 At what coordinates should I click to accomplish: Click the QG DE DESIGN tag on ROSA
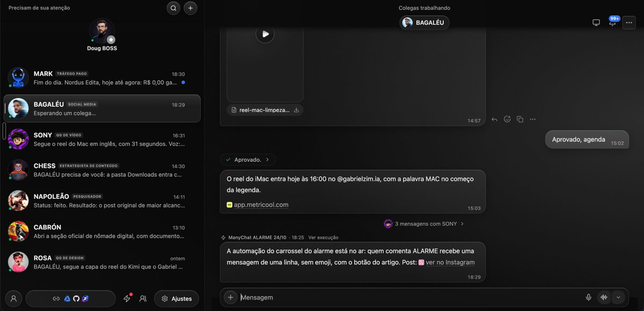pos(70,258)
